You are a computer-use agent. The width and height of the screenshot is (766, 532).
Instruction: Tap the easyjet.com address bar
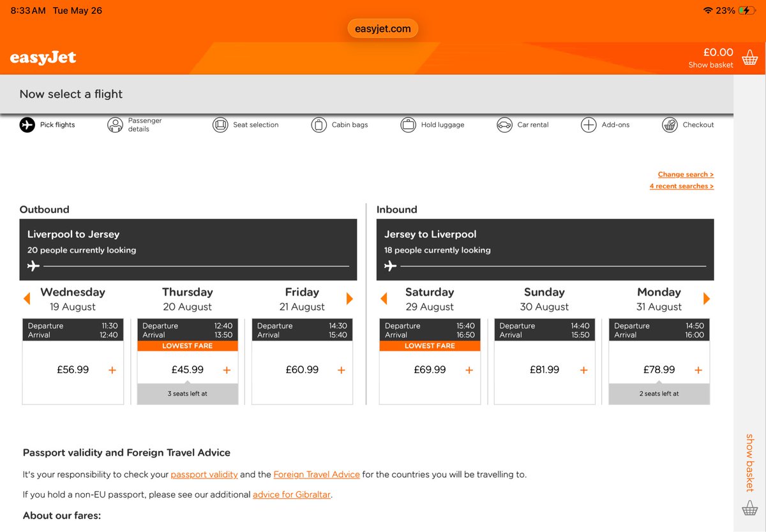(x=383, y=28)
